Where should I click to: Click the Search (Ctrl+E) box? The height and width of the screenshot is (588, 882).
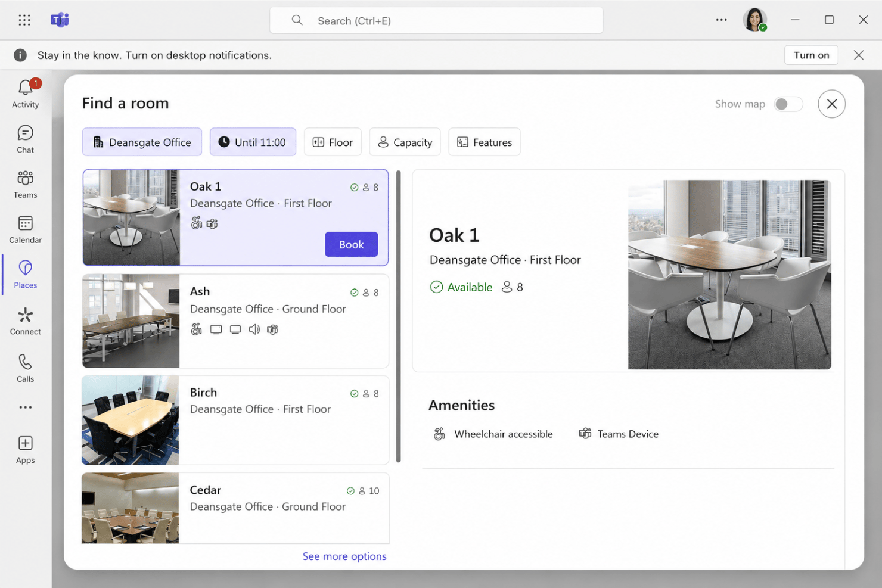point(436,21)
